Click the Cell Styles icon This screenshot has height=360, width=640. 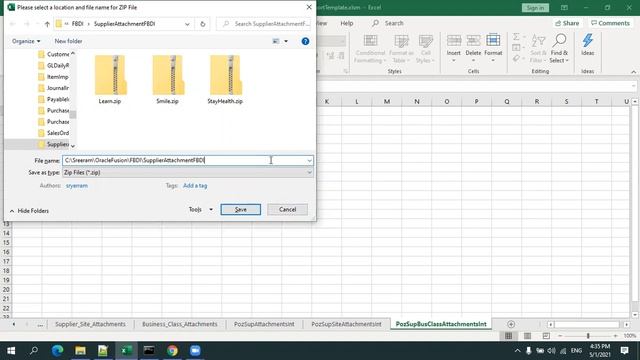(426, 40)
